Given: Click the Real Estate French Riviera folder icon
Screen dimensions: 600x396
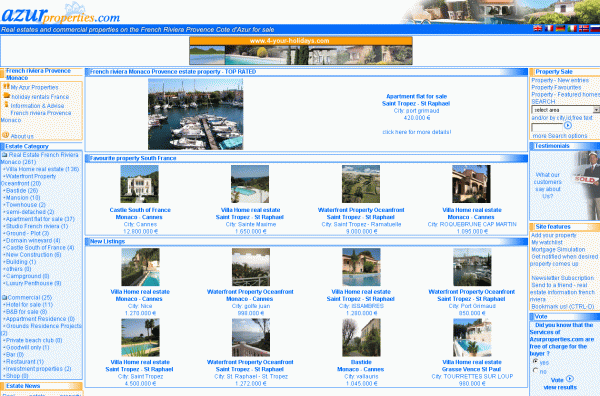Looking at the screenshot, I should (5, 155).
